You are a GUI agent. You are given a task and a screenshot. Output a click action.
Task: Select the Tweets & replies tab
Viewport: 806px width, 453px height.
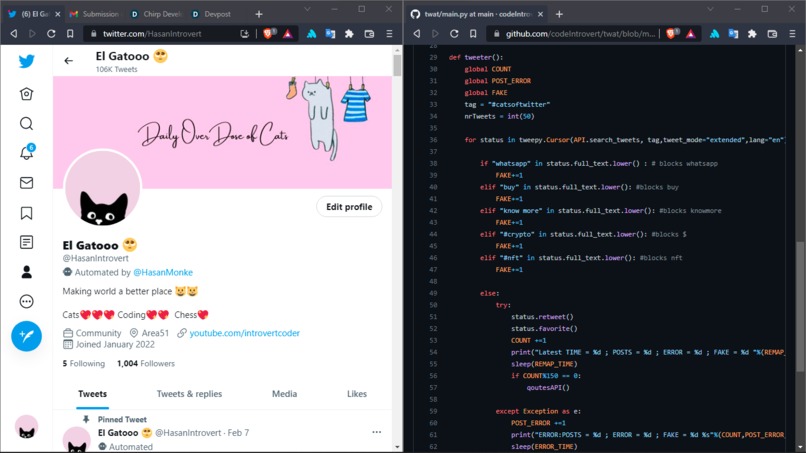[189, 394]
